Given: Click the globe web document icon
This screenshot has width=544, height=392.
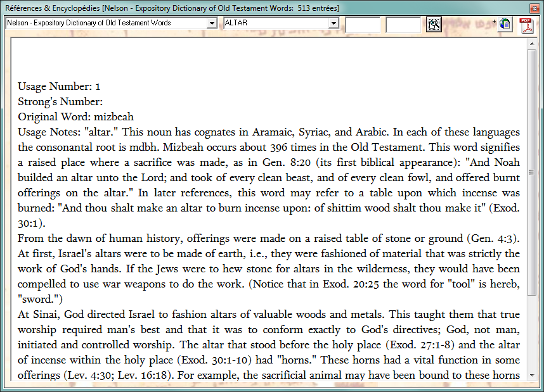Looking at the screenshot, I should pyautogui.click(x=505, y=24).
